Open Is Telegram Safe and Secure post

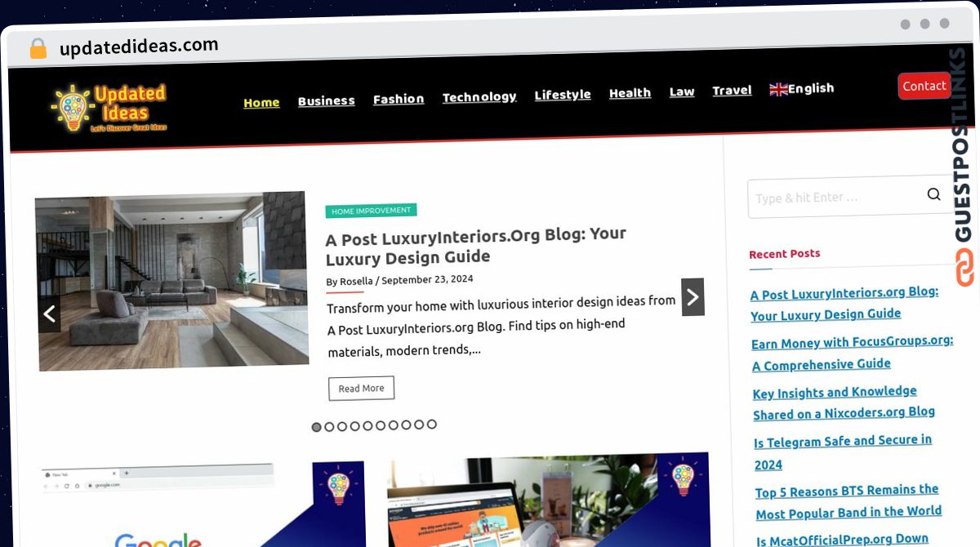tap(842, 452)
